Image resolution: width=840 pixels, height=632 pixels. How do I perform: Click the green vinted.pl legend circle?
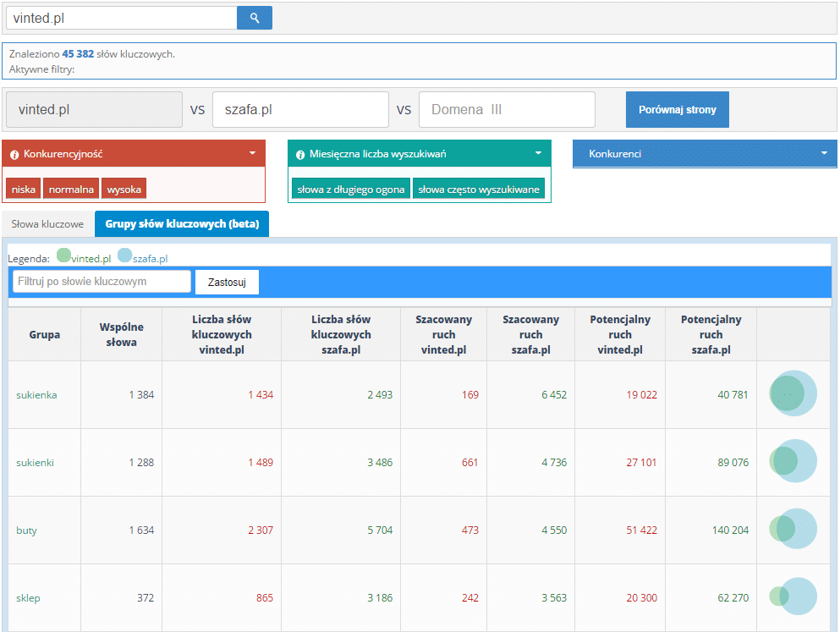coord(63,255)
